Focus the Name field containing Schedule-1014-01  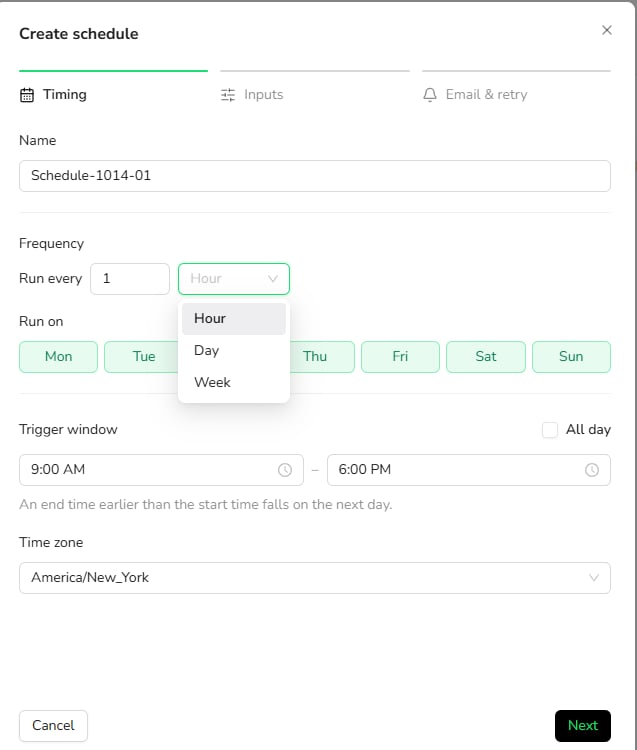[x=315, y=176]
